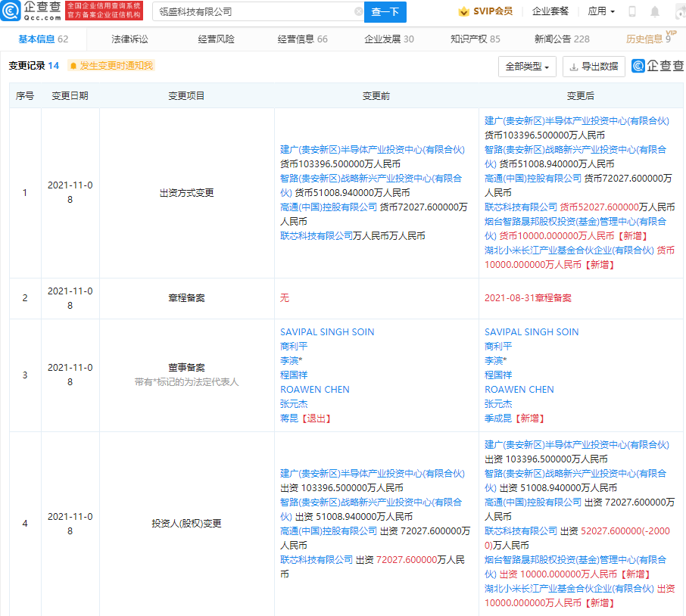Open 建广(贵安新区) investor link in row 1 变更前
Screen dimensions: 686x616
click(373, 150)
